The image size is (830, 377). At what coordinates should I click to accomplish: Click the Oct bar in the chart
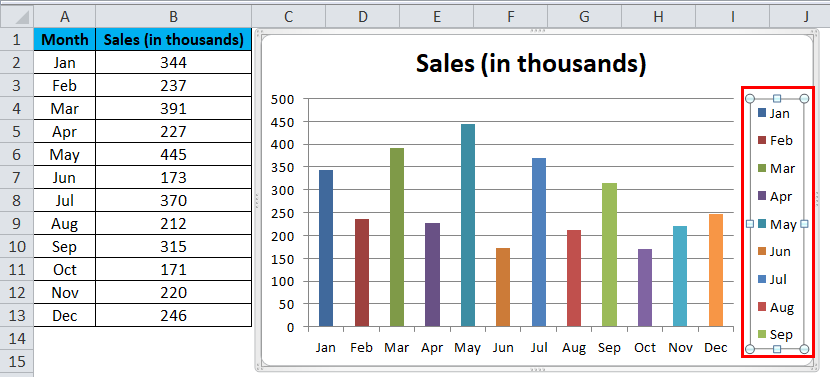645,288
